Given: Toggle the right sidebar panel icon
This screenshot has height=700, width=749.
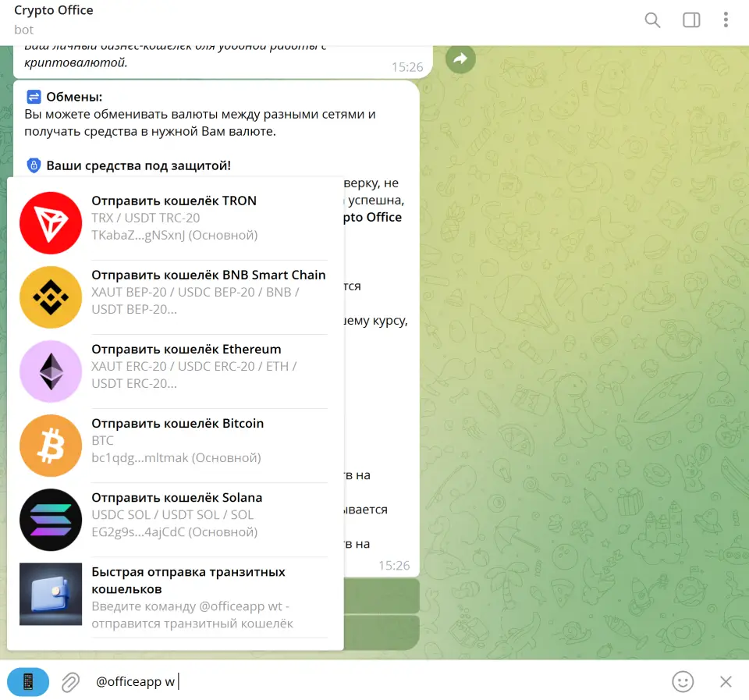Looking at the screenshot, I should [x=691, y=20].
